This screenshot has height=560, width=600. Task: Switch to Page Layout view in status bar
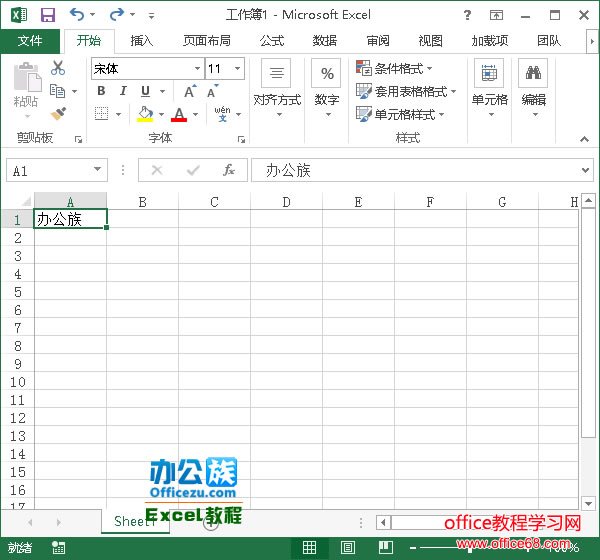347,547
